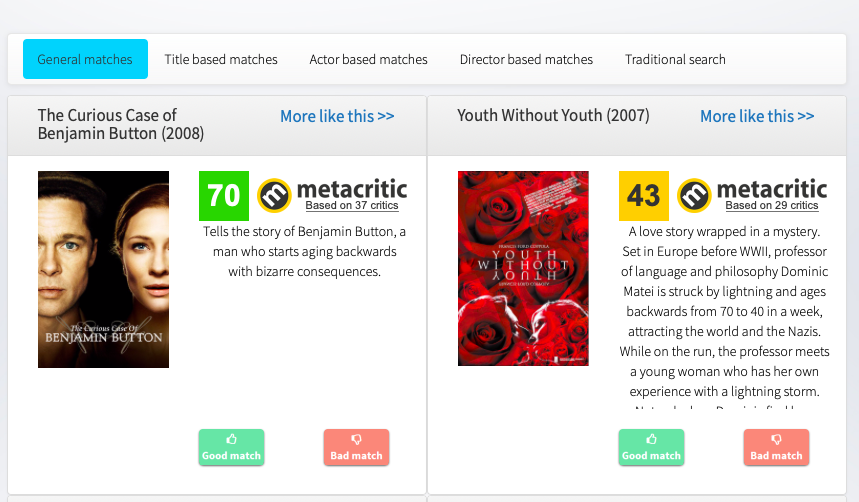Click Benjamin Button movie poster

(104, 269)
